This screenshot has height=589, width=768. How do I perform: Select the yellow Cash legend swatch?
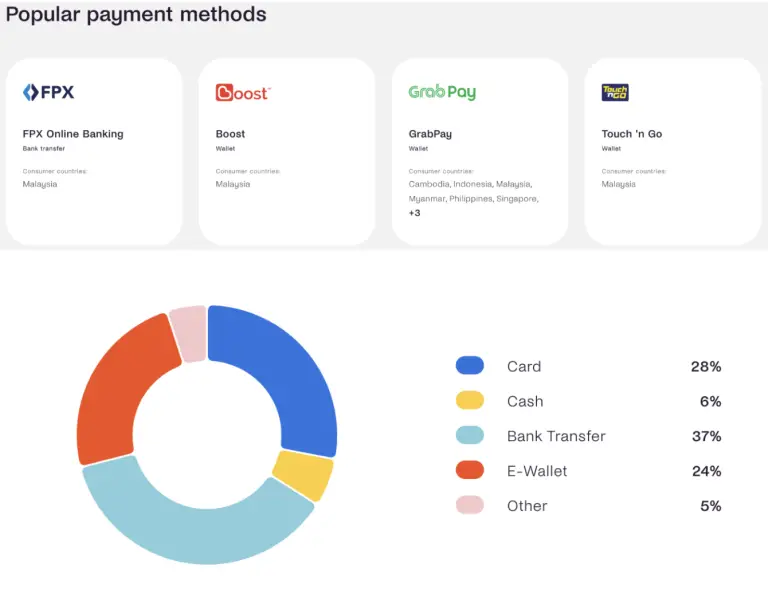pyautogui.click(x=470, y=401)
